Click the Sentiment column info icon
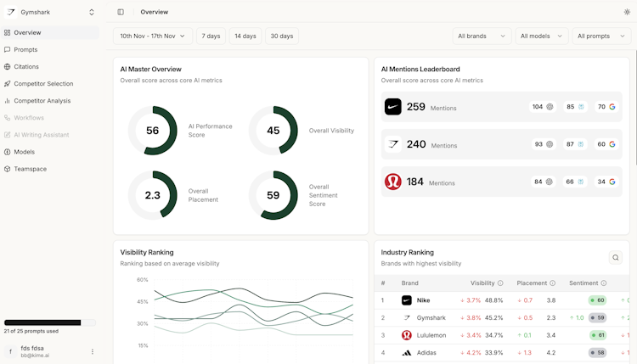The image size is (637, 364). tap(604, 283)
